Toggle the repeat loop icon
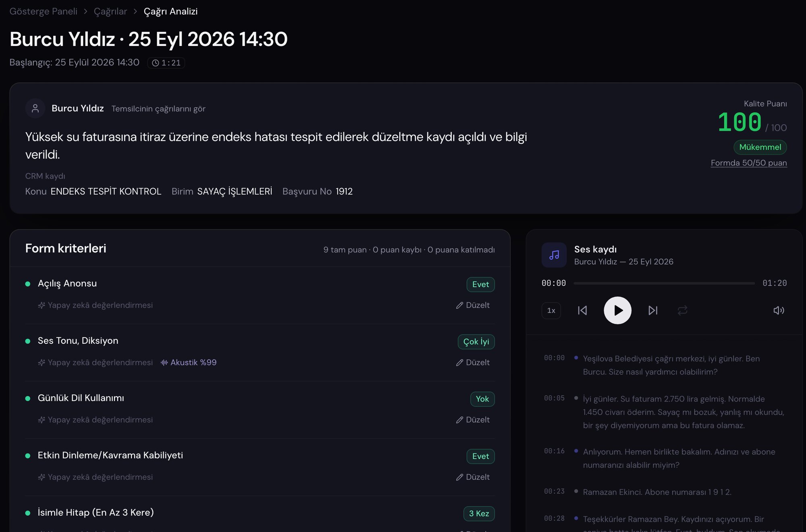806x532 pixels. (x=682, y=310)
